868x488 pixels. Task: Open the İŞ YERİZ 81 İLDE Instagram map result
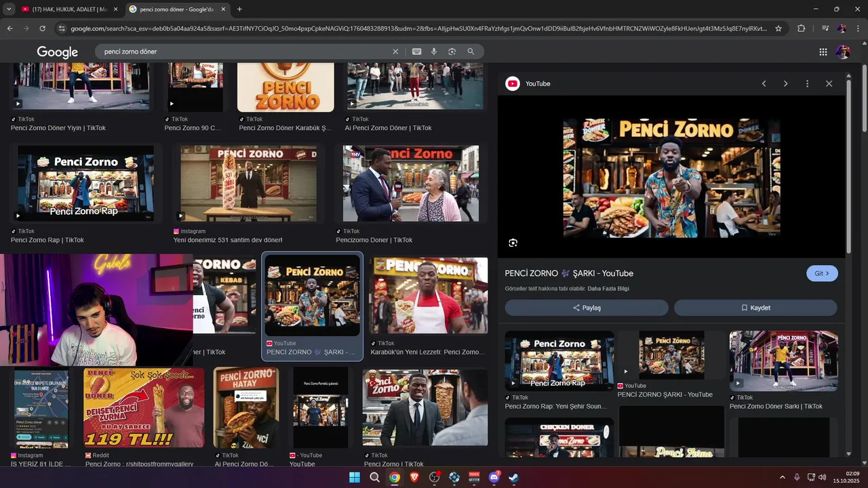(41, 407)
